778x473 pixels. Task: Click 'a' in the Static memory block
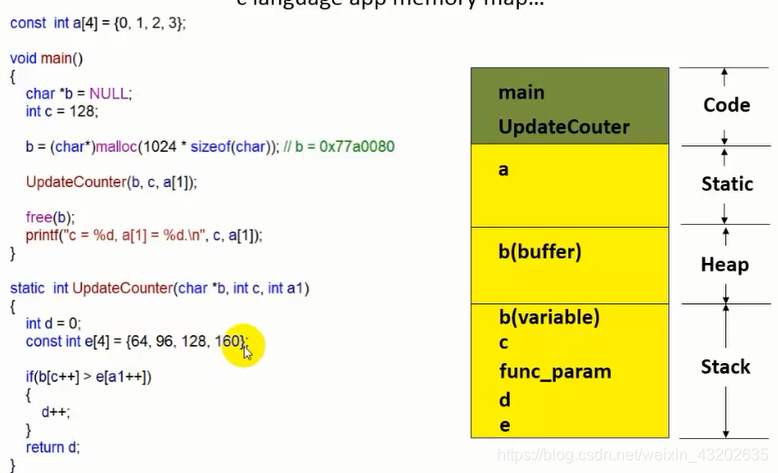[x=504, y=170]
